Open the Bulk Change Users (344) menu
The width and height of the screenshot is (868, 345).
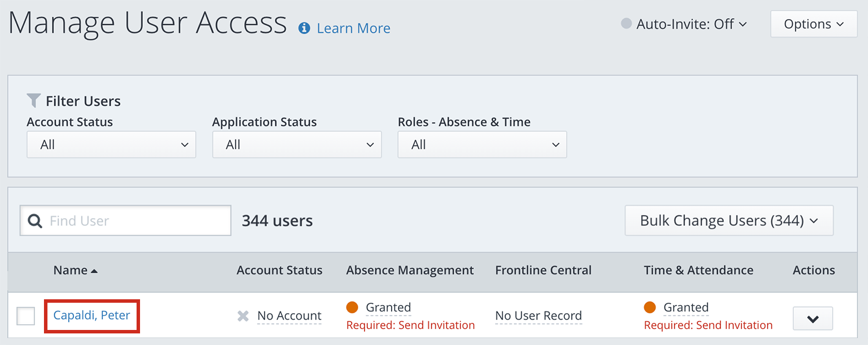tap(729, 221)
